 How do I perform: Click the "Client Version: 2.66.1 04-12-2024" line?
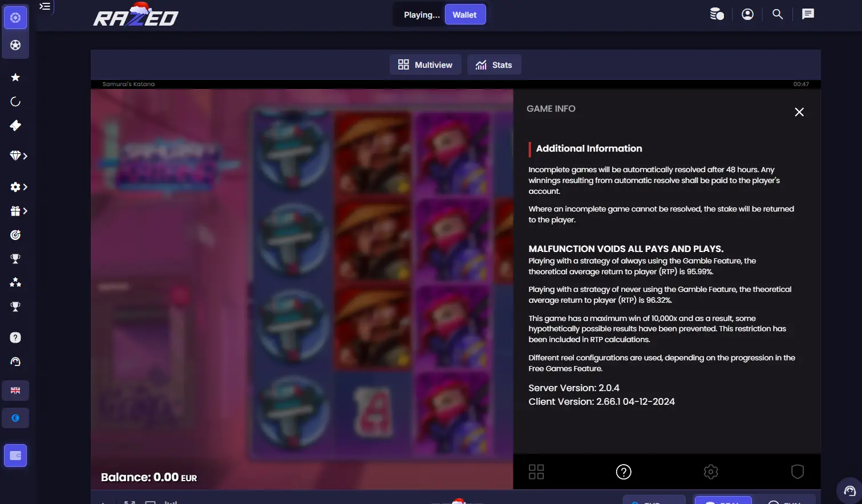(x=601, y=401)
